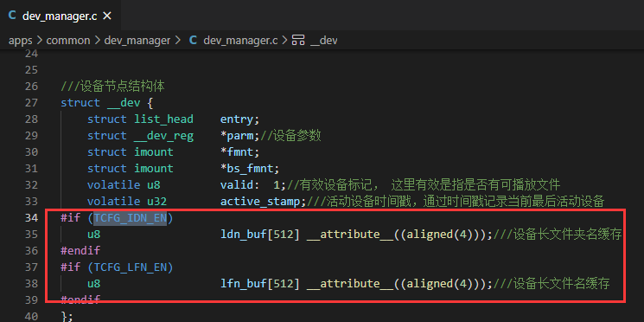This screenshot has width=644, height=322.
Task: Click 'struct __dev {' declaration
Action: point(107,103)
